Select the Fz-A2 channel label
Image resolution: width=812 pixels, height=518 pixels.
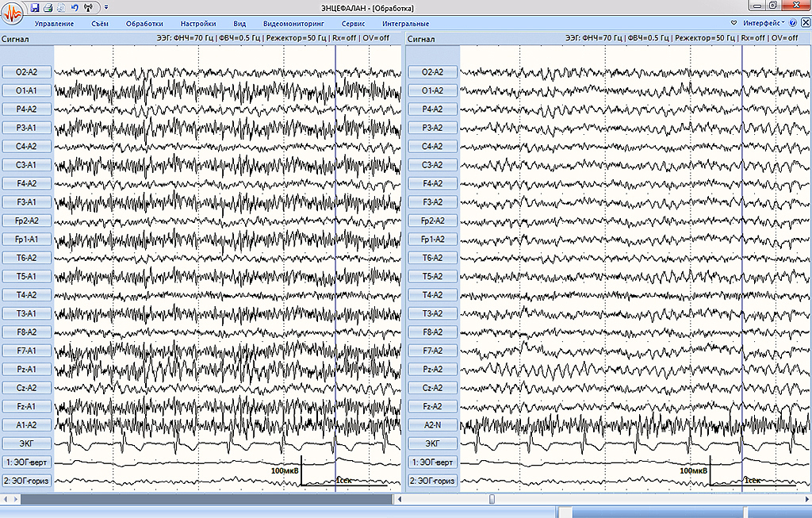432,407
